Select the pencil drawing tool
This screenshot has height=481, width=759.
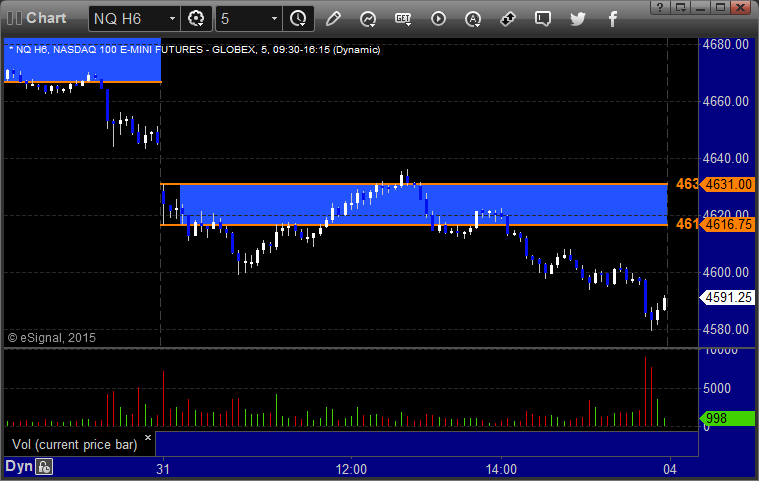[x=333, y=19]
